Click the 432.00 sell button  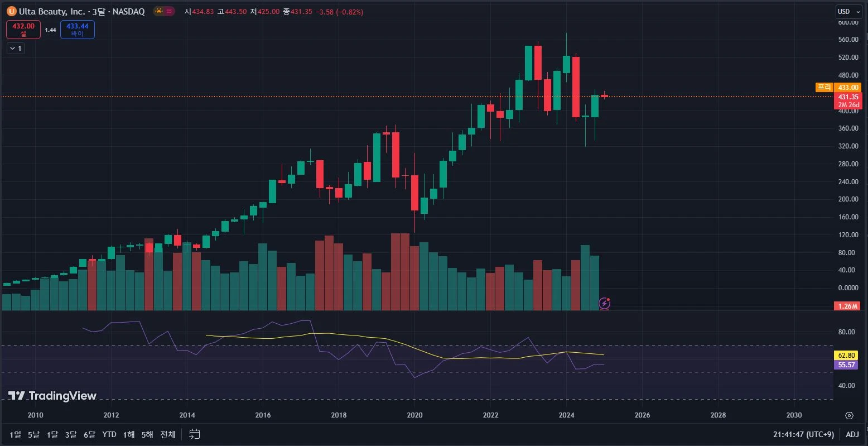tap(23, 30)
